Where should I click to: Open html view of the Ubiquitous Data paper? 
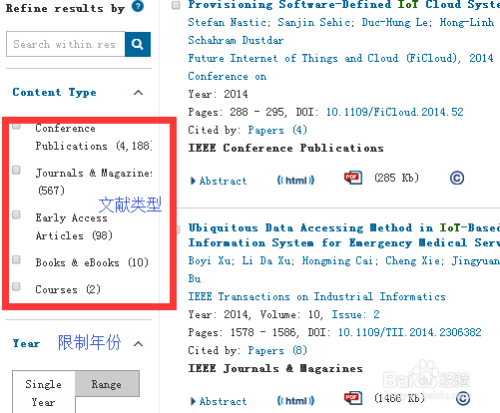coord(296,400)
